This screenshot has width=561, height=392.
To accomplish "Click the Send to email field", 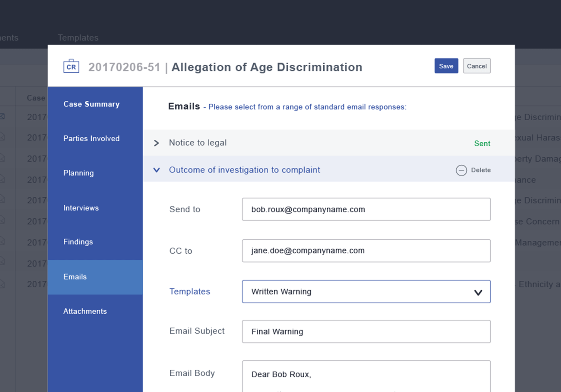I will (366, 209).
